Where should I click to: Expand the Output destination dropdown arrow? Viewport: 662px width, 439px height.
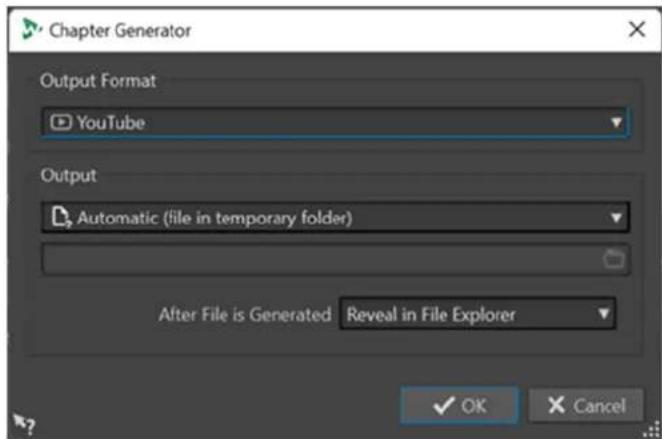coord(616,217)
